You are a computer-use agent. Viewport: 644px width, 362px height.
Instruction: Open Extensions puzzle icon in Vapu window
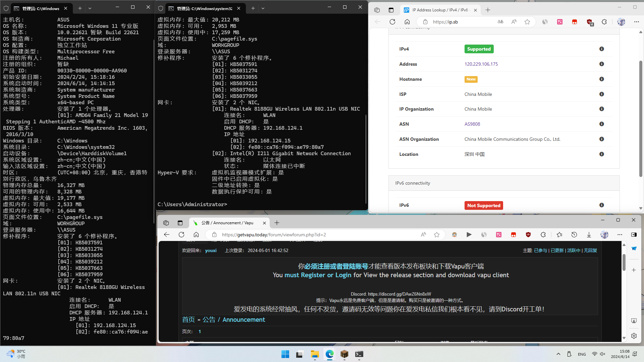click(543, 235)
